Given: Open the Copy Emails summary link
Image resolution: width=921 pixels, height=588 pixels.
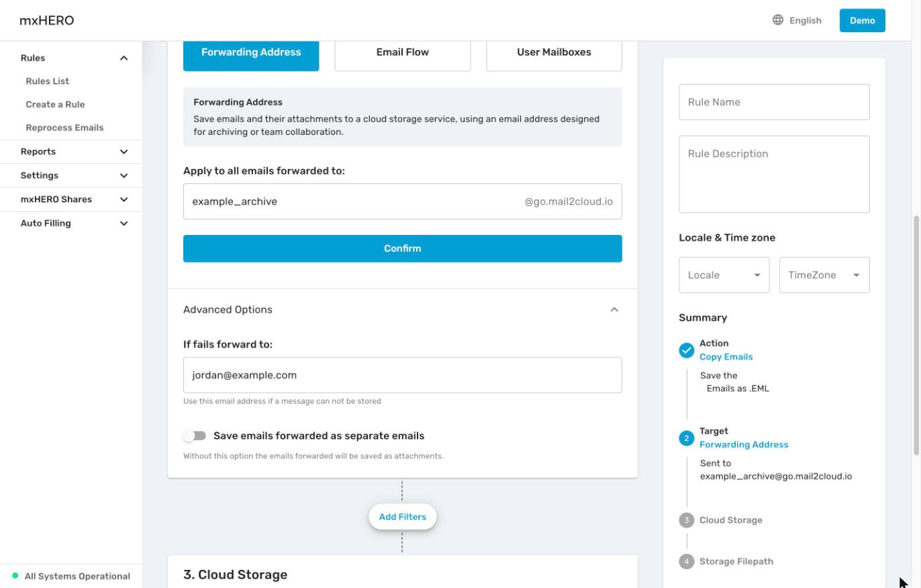Looking at the screenshot, I should click(726, 357).
